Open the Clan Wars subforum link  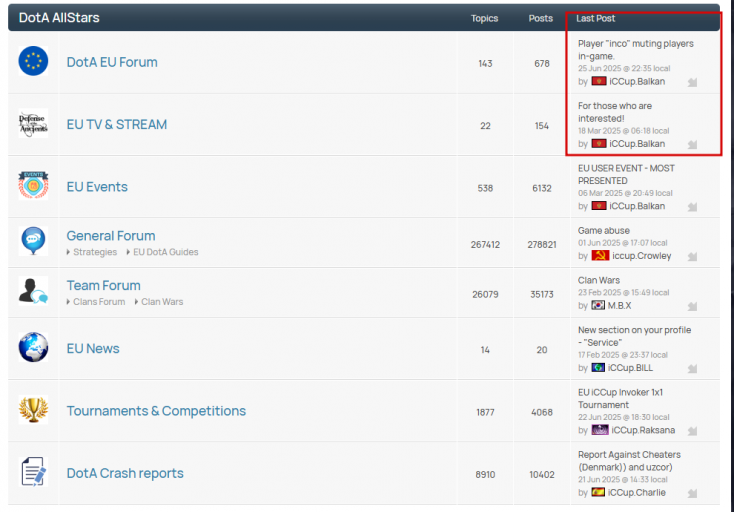tap(162, 302)
